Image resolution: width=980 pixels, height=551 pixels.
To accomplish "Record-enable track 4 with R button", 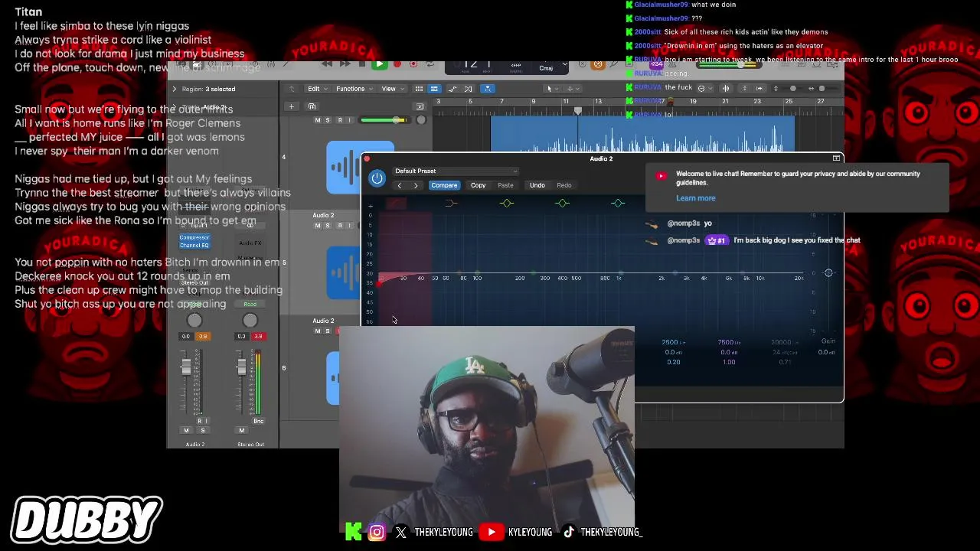I will (x=339, y=120).
